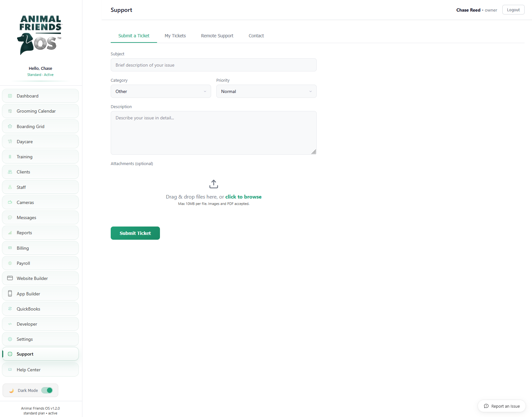Image resolution: width=532 pixels, height=417 pixels.
Task: Open Website Builder in sidebar
Action: pyautogui.click(x=40, y=278)
